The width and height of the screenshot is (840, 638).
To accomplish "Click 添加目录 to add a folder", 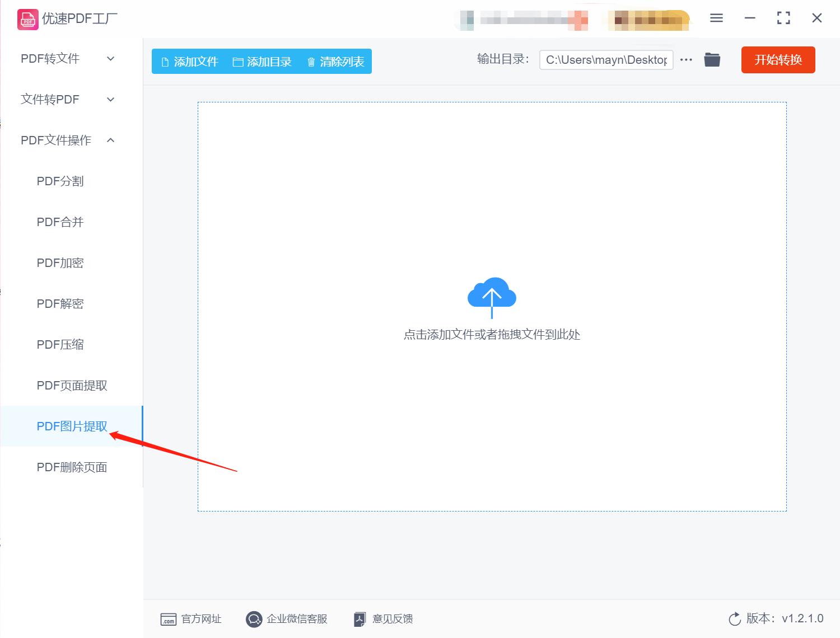I will pyautogui.click(x=262, y=62).
